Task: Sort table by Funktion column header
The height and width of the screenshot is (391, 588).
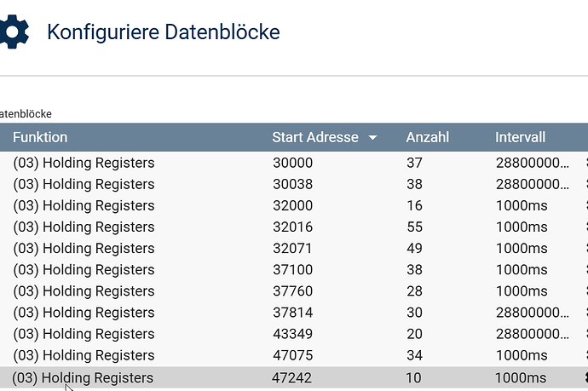Action: coord(40,137)
